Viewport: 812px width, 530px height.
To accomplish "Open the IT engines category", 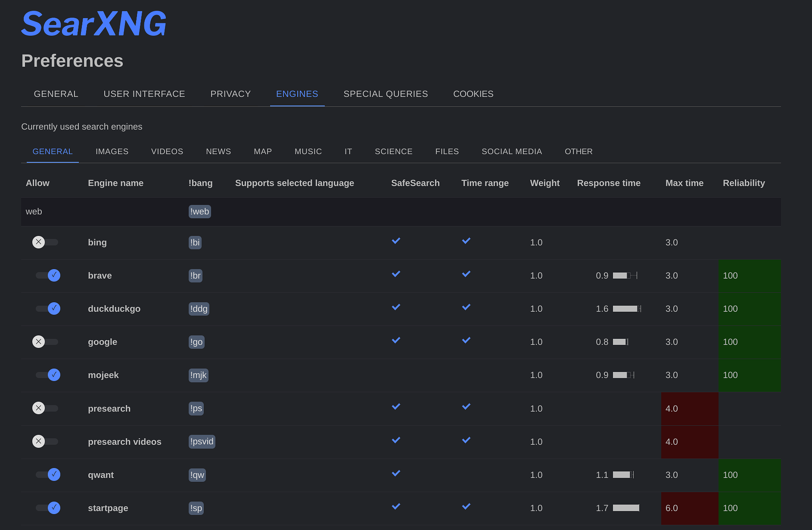I will tap(348, 152).
